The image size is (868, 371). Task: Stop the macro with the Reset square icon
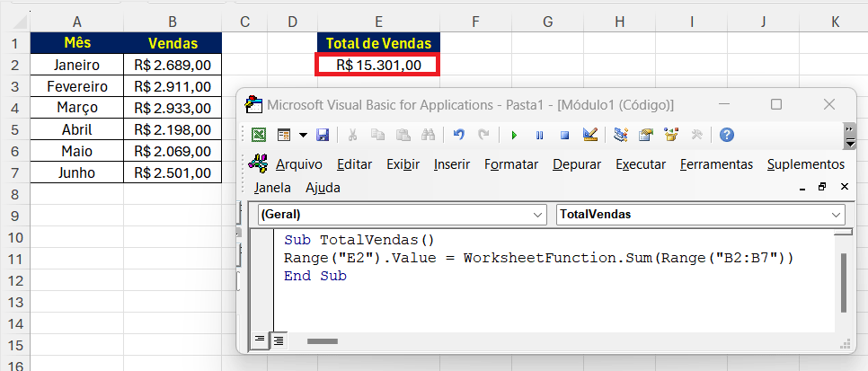click(564, 135)
